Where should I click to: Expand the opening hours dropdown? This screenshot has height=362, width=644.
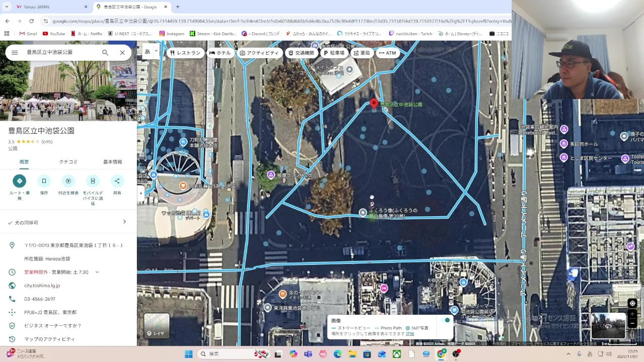click(x=97, y=272)
